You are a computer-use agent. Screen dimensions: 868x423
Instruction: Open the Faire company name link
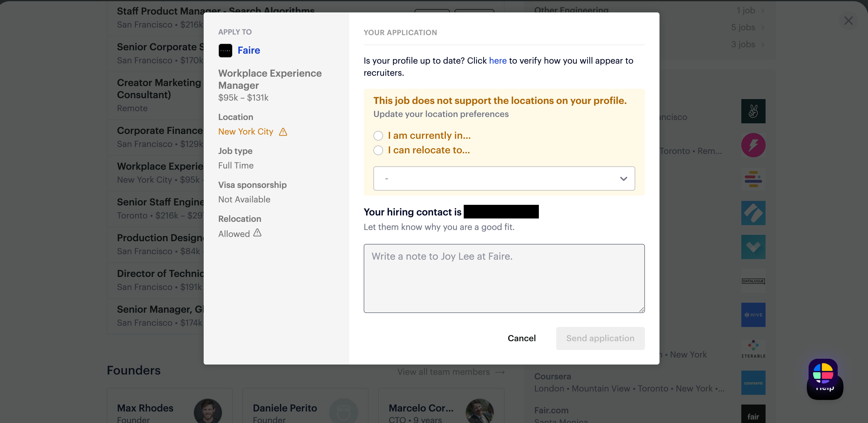(x=249, y=51)
